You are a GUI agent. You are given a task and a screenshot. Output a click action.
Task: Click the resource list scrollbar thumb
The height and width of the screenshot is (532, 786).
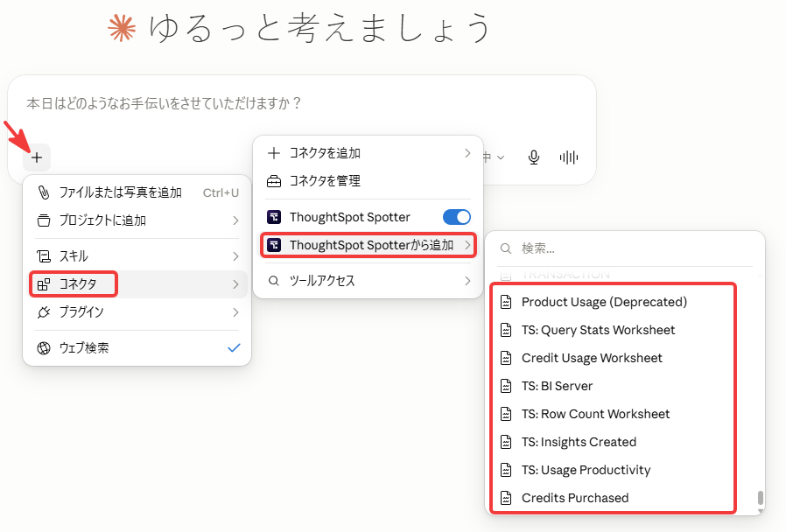click(761, 498)
